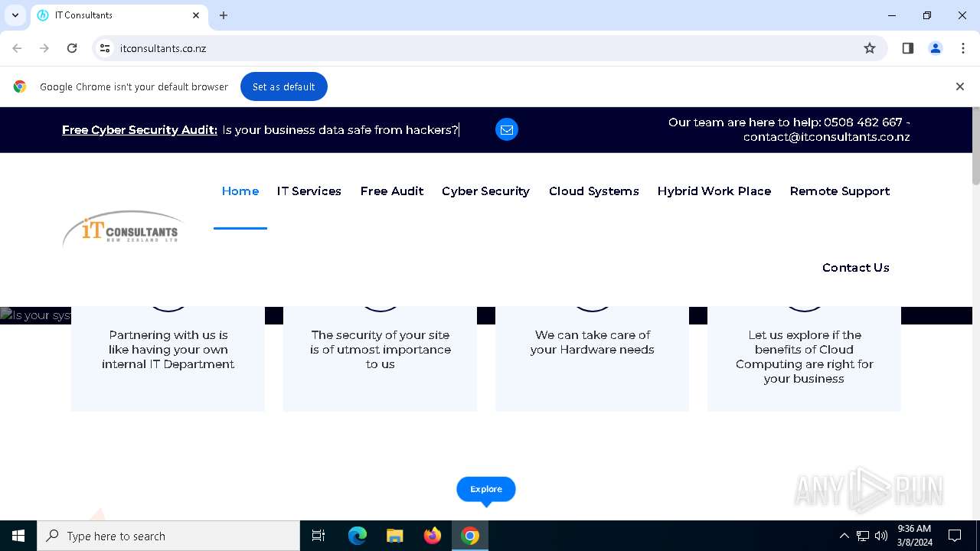
Task: Open the Contact Us menu item
Action: (x=856, y=268)
